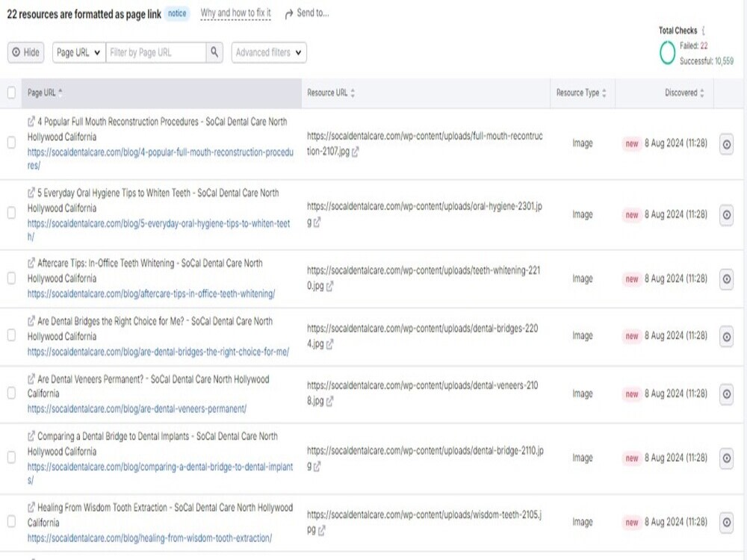Open external icon beside 4 Popular Full Mouth title

click(x=31, y=122)
